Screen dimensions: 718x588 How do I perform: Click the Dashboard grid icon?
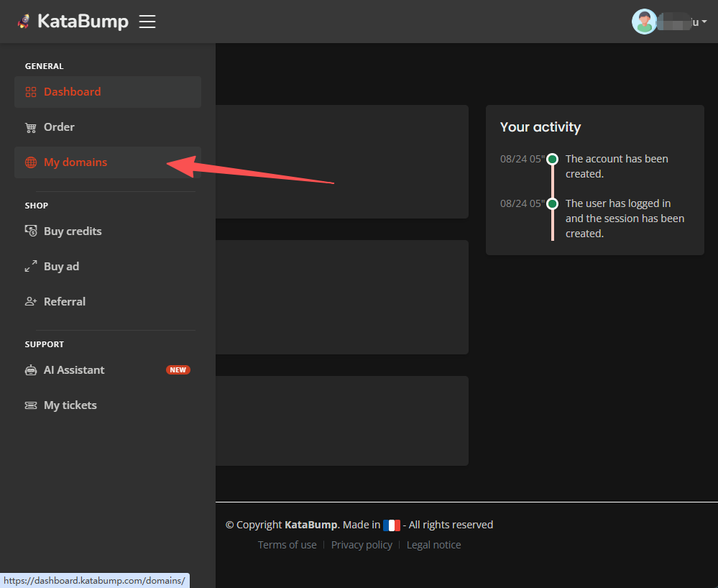[31, 92]
